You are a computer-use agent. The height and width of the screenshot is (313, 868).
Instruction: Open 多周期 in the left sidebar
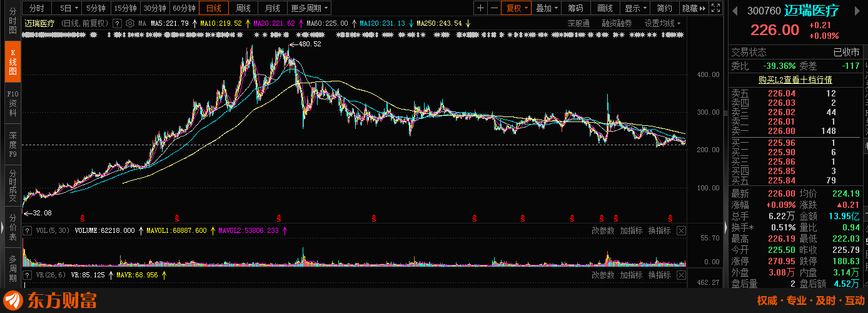[x=13, y=268]
